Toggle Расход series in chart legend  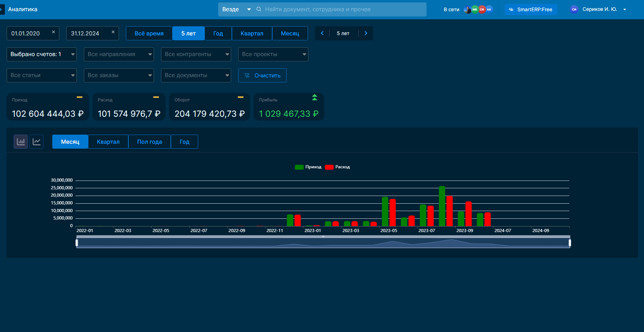tap(337, 167)
